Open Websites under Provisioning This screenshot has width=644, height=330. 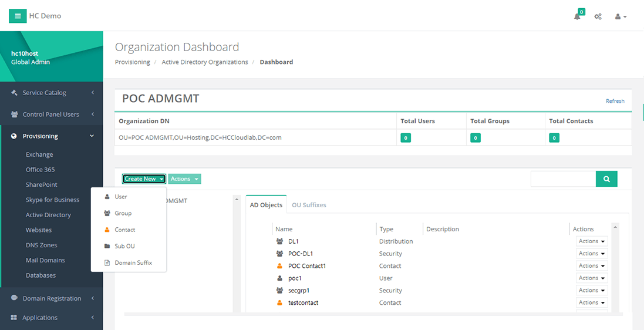pyautogui.click(x=39, y=230)
